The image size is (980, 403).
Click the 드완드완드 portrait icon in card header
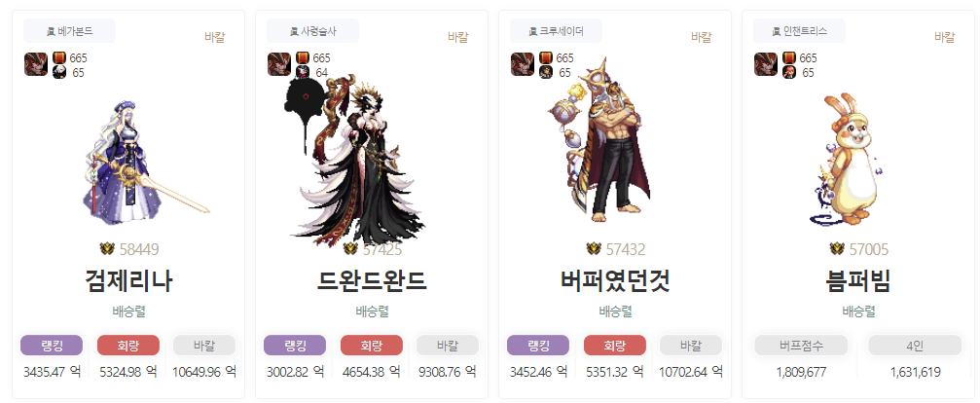tap(279, 64)
